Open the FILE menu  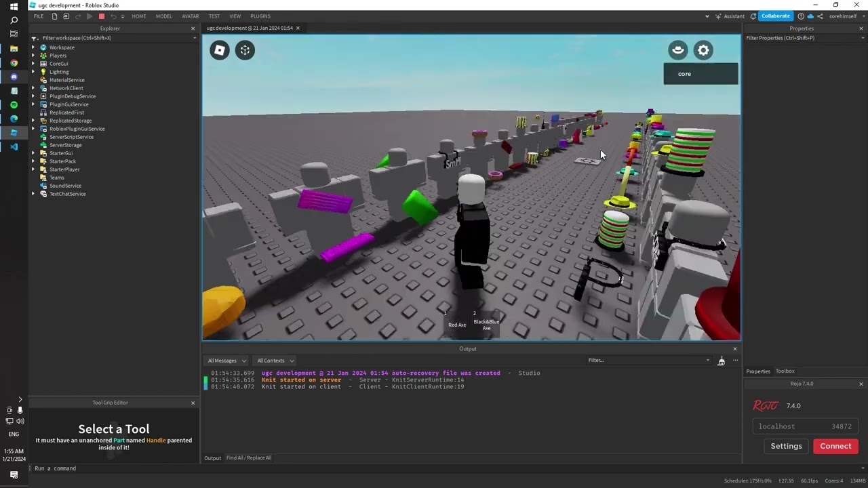click(39, 16)
